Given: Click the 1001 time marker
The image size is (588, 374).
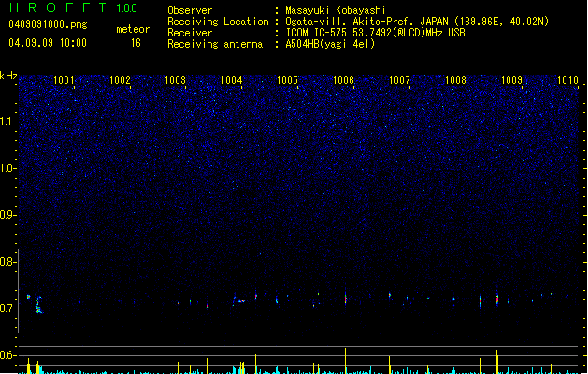Looking at the screenshot, I should [64, 79].
